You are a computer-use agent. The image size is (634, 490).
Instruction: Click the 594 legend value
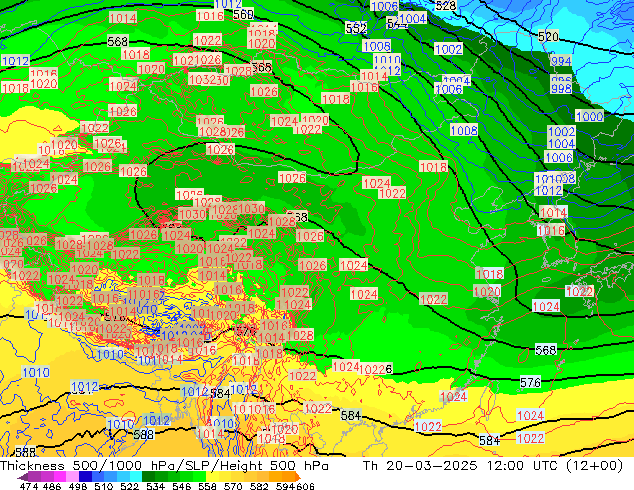tap(285, 486)
